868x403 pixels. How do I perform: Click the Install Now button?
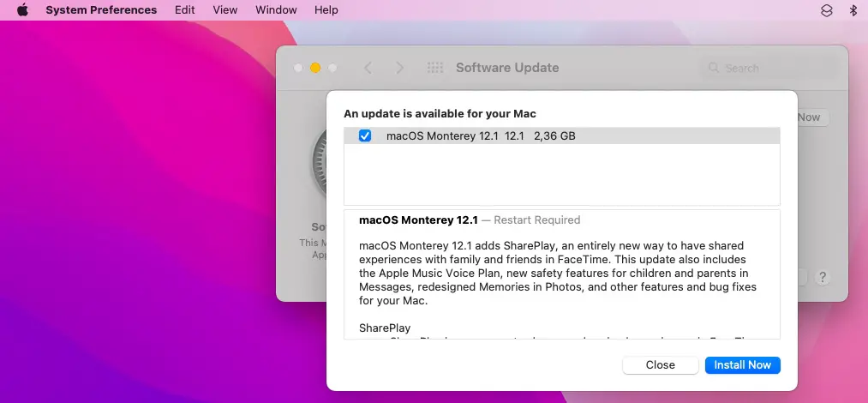pyautogui.click(x=742, y=364)
